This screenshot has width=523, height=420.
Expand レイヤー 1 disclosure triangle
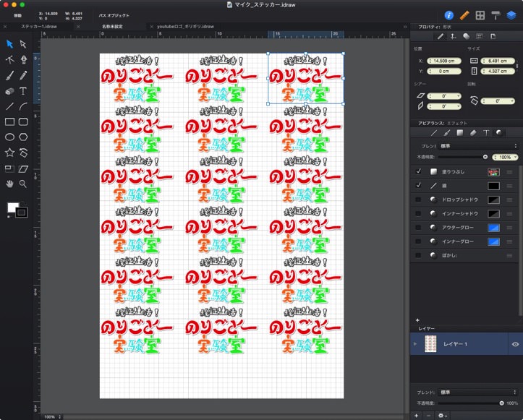415,344
